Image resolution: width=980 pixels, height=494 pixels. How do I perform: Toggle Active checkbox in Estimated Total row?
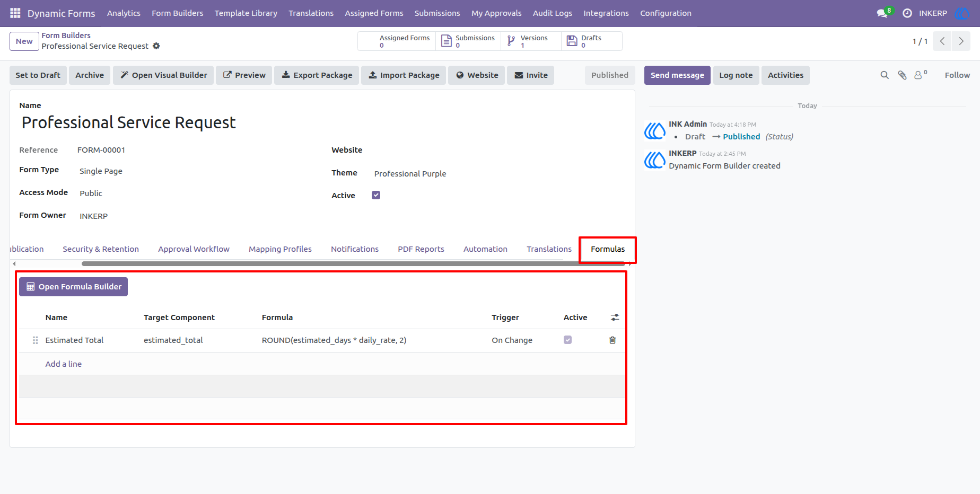567,340
